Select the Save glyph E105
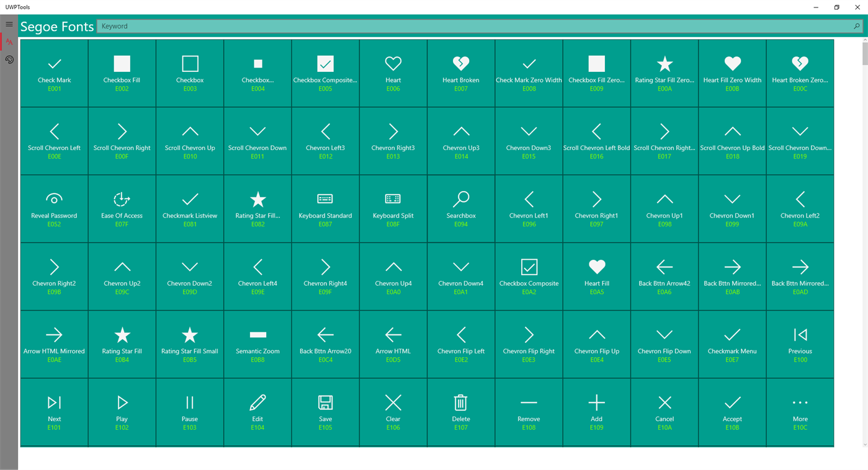This screenshot has height=470, width=868. [325, 410]
